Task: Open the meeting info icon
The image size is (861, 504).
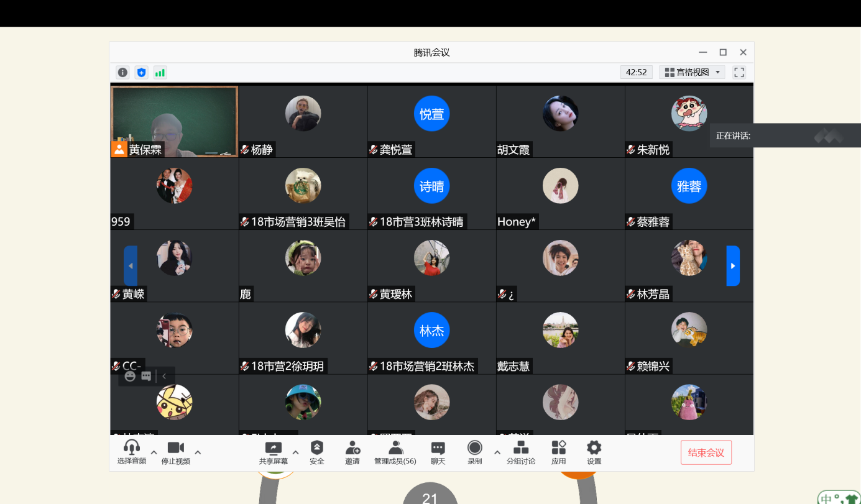Action: point(123,73)
